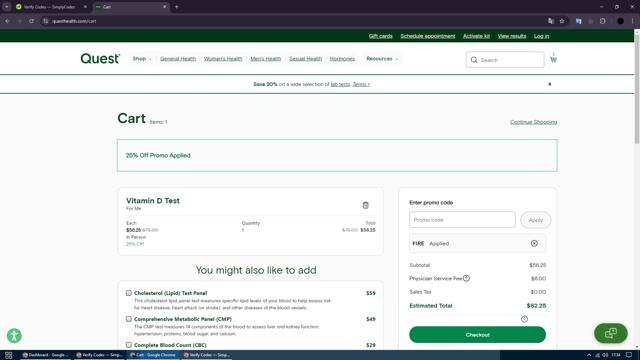640x360 pixels.
Task: Select Cart - Google Chrome taskbar window
Action: coord(153,355)
